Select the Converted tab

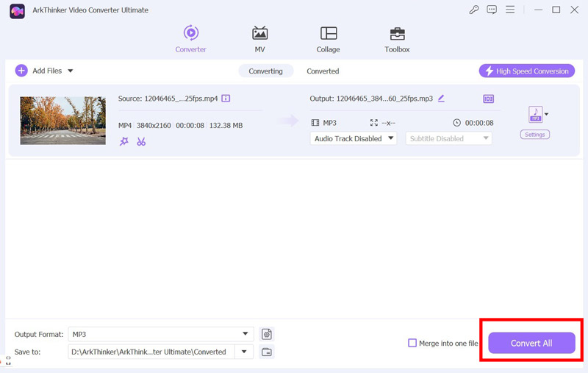[x=323, y=71]
